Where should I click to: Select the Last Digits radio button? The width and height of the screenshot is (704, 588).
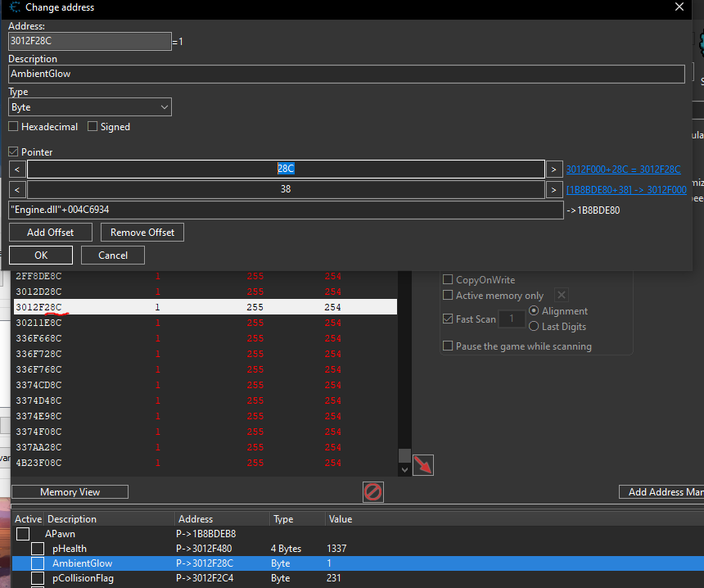pos(534,327)
